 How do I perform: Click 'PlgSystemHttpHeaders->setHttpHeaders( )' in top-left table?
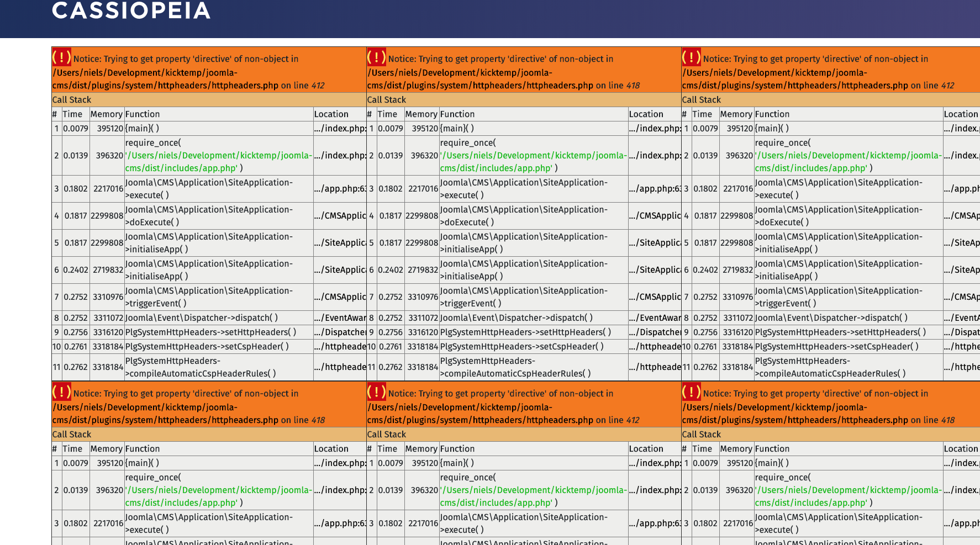[211, 332]
